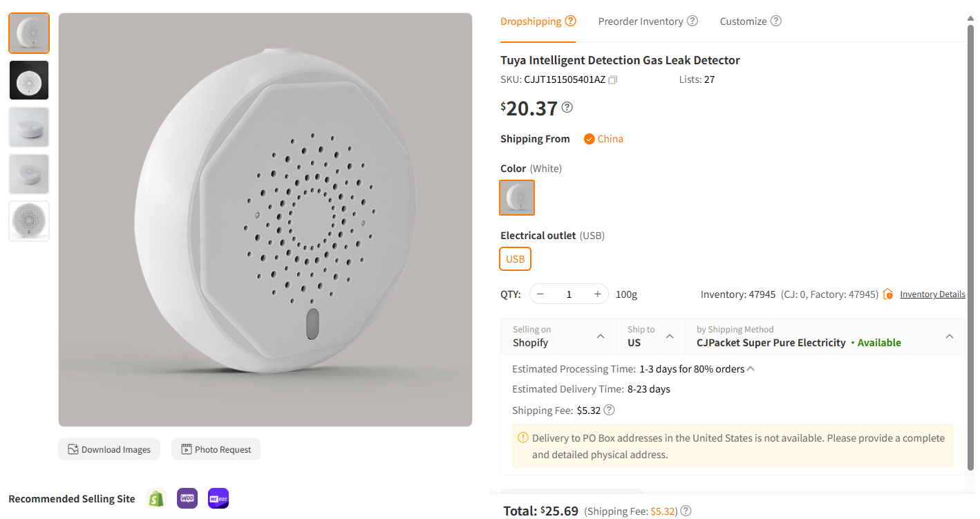
Task: Switch to the Preorder Inventory tab
Action: (x=641, y=21)
